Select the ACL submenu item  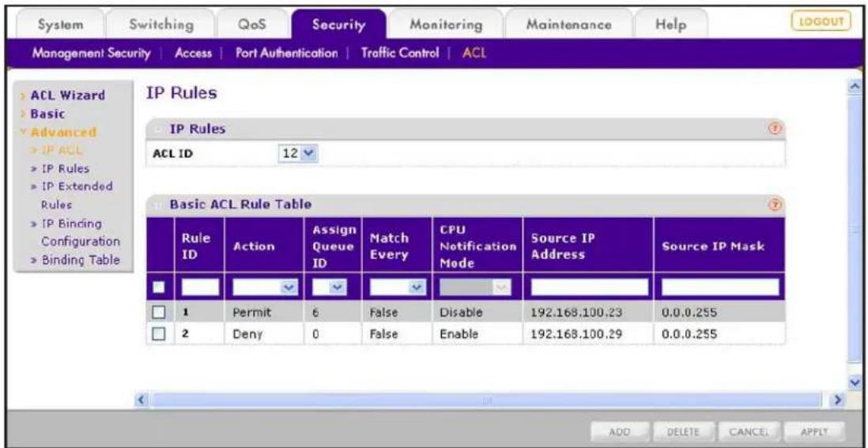[x=474, y=54]
